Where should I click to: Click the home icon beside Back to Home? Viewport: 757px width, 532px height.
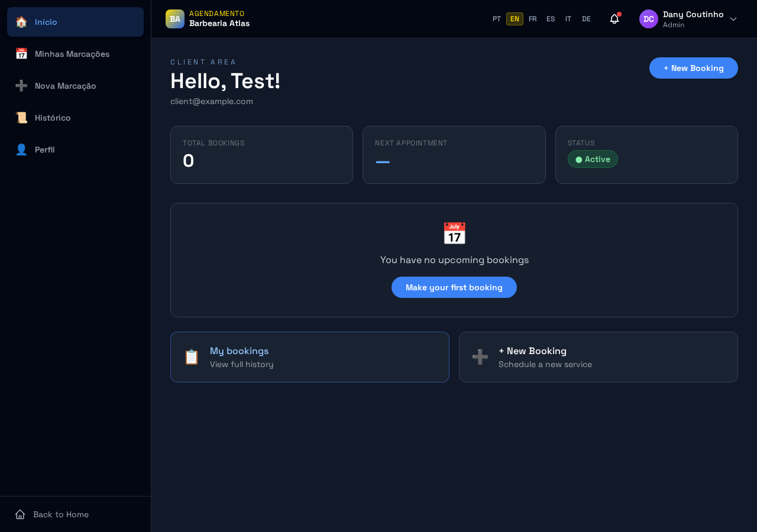tap(20, 514)
